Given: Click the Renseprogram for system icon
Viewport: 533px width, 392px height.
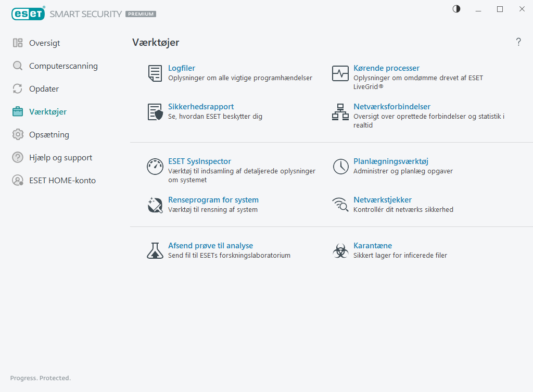Looking at the screenshot, I should pyautogui.click(x=155, y=205).
